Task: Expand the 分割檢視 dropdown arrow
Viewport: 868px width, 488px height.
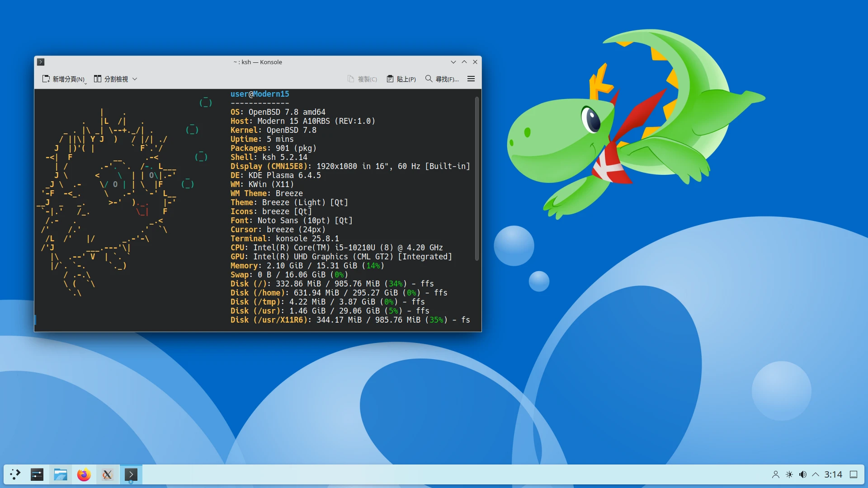Action: pos(135,79)
